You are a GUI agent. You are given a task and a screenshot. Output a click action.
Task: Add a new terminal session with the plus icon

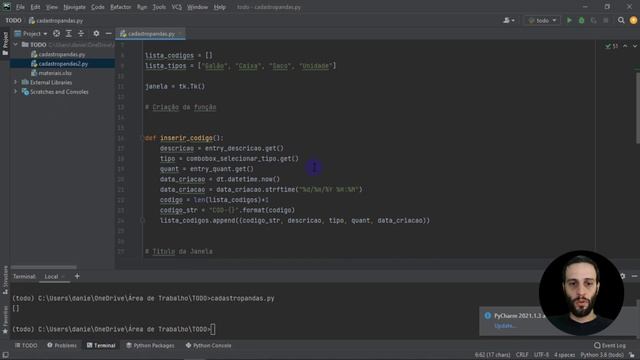77,276
